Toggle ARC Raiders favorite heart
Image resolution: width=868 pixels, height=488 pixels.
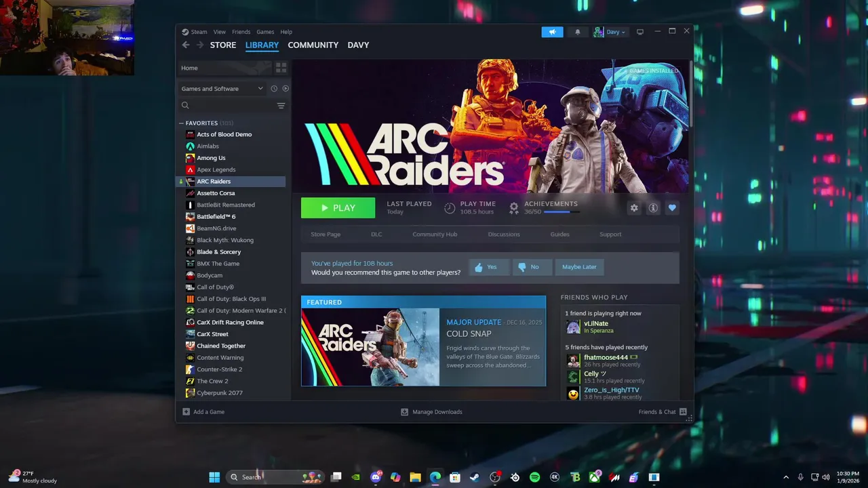[x=672, y=208]
